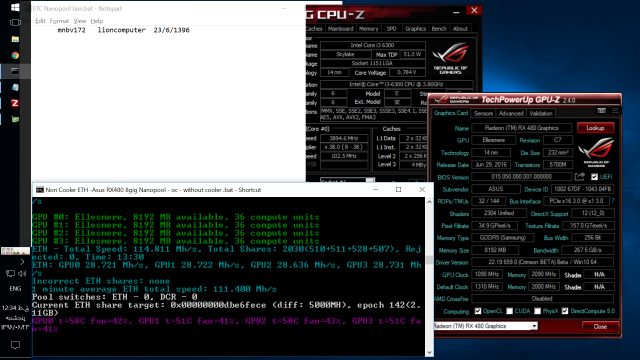The image size is (640, 360).
Task: Open the GPU-Z hamburger menu icon
Action: click(615, 111)
